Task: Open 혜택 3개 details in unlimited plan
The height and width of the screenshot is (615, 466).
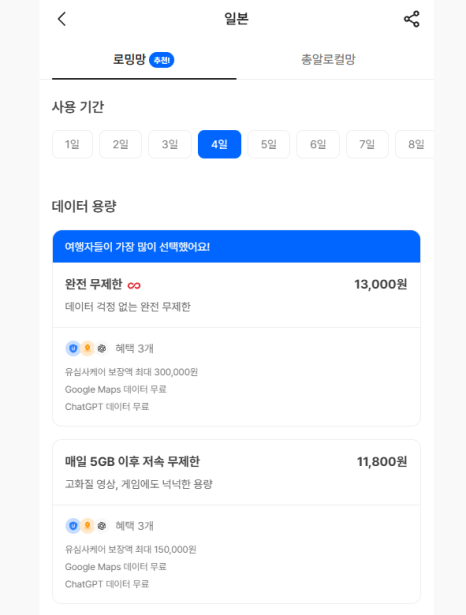Action: (134, 348)
